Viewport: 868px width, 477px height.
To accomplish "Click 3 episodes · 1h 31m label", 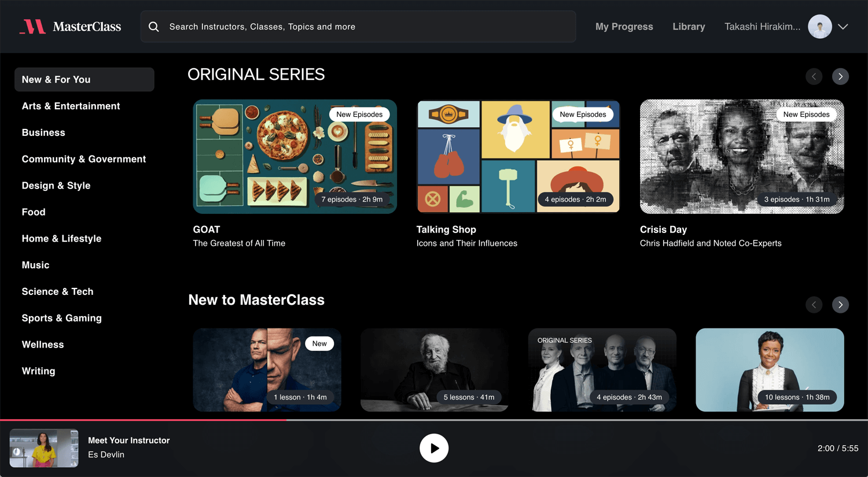I will click(797, 199).
